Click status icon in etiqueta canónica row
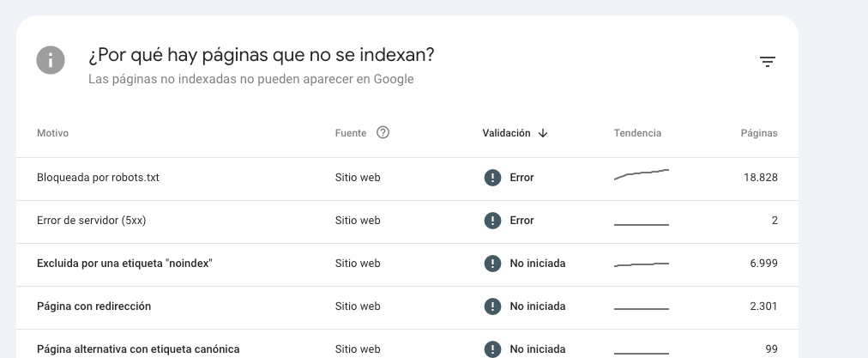868x358 pixels. pyautogui.click(x=492, y=349)
